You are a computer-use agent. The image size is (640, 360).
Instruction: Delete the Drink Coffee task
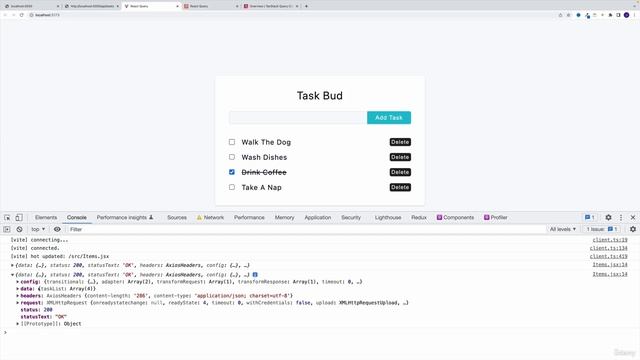(x=400, y=172)
